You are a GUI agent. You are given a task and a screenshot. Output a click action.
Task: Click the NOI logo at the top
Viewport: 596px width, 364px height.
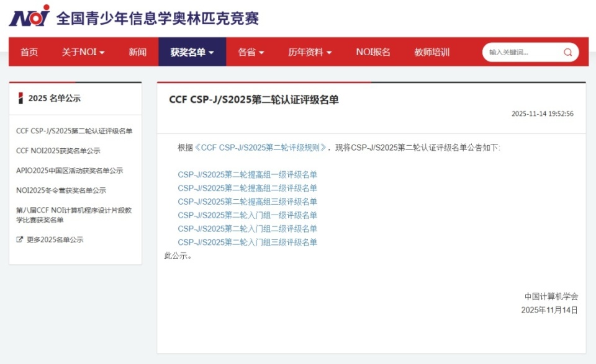point(29,16)
